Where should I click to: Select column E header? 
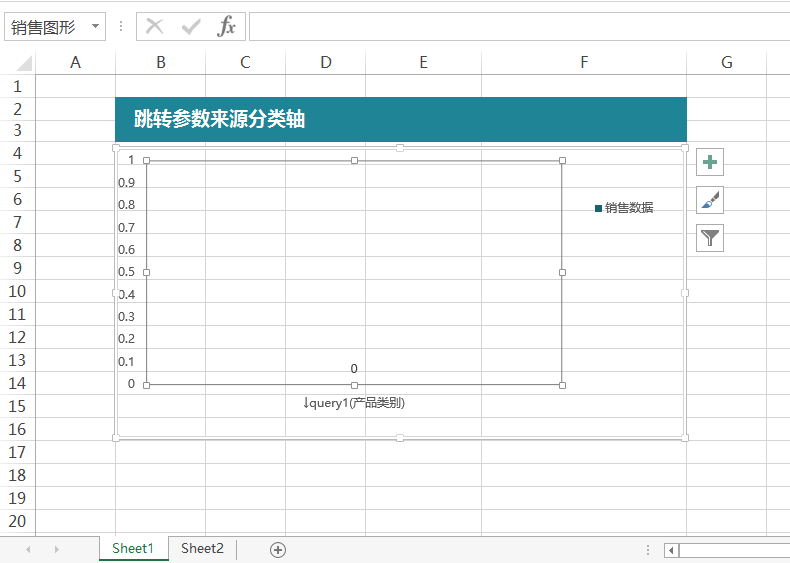[x=423, y=62]
